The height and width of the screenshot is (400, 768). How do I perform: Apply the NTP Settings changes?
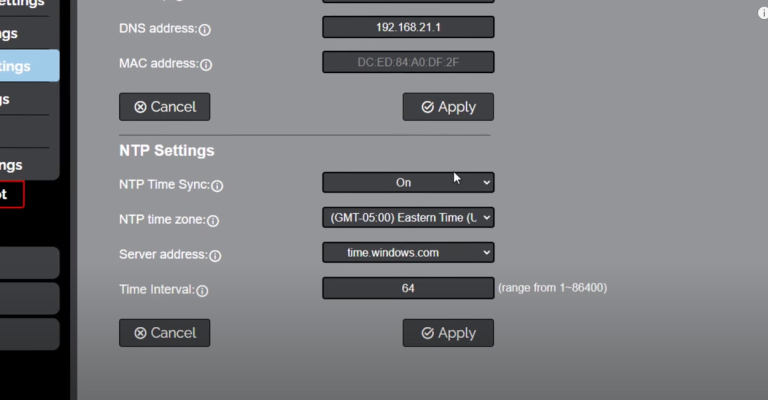pos(448,333)
